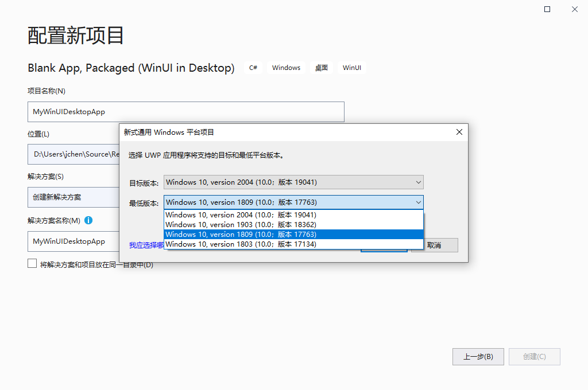Select the Windows platform tag
The image size is (588, 390).
point(286,67)
